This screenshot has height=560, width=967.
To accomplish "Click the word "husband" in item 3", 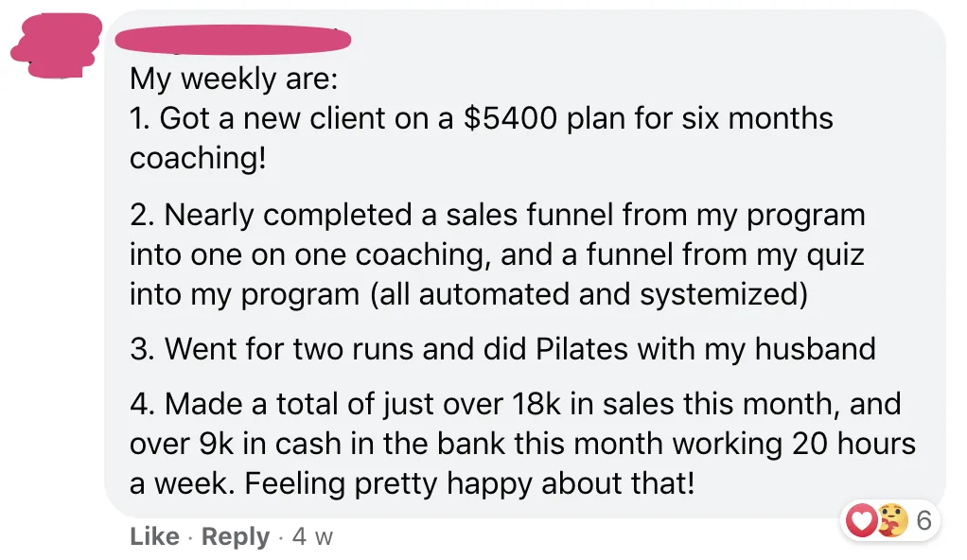I will click(816, 349).
